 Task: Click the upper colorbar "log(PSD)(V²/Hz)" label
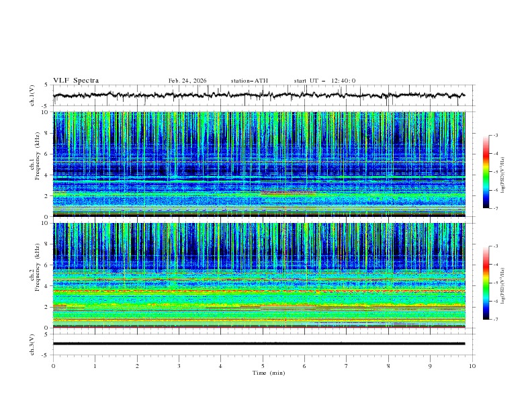[502, 175]
